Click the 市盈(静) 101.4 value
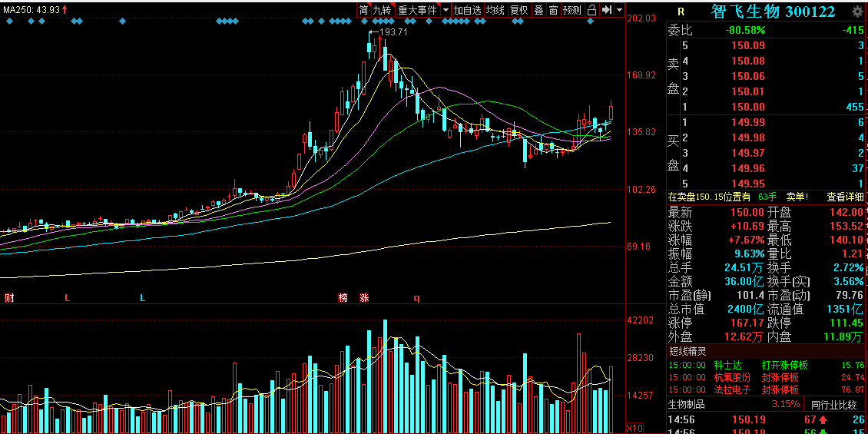 coord(750,295)
